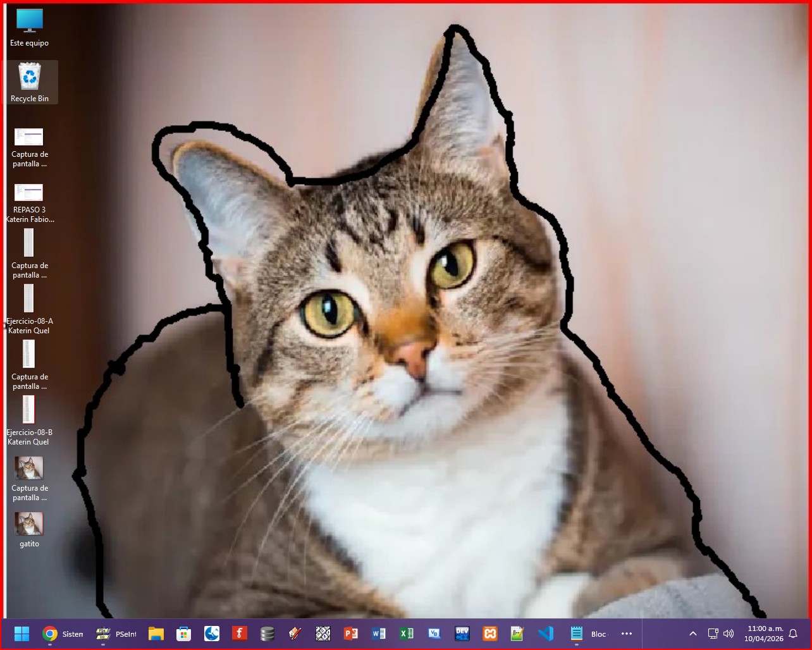Launch Dev-C++ from the taskbar
This screenshot has width=812, height=650.
point(462,634)
